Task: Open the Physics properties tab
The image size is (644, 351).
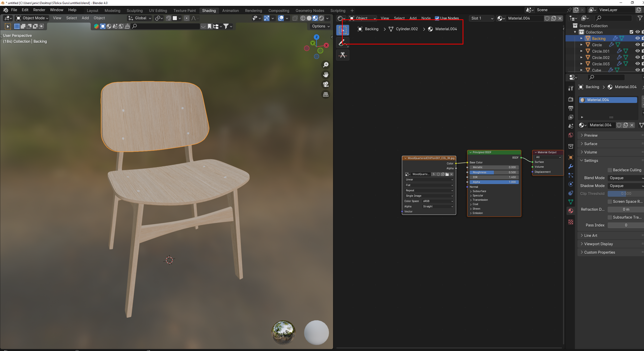Action: 571,184
